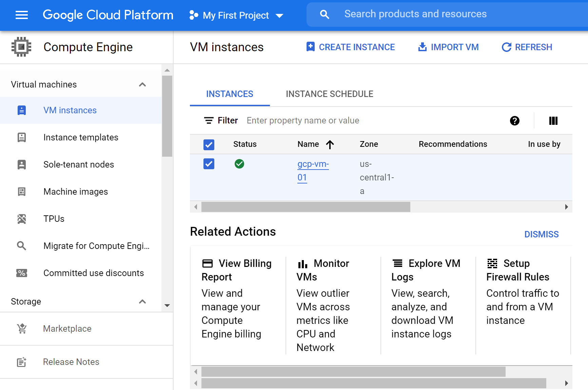The height and width of the screenshot is (390, 588).
Task: Click the Instance templates sidebar icon
Action: coord(22,137)
